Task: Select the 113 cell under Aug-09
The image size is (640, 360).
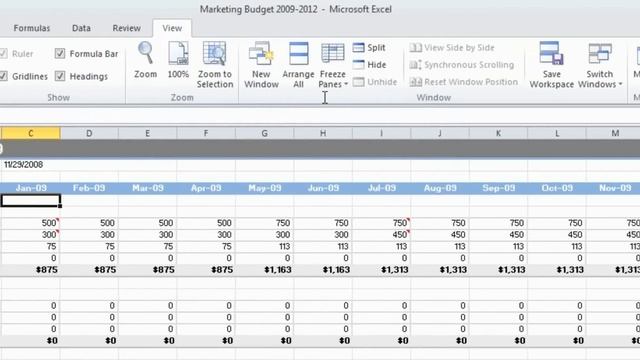Action: click(440, 247)
